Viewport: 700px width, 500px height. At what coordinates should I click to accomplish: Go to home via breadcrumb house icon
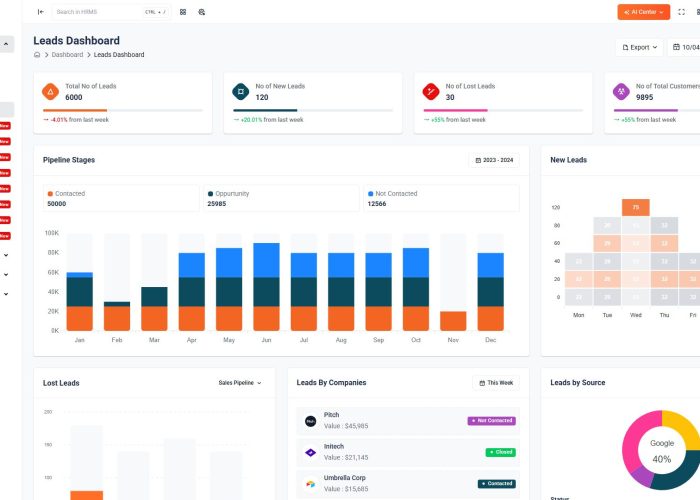coord(37,54)
